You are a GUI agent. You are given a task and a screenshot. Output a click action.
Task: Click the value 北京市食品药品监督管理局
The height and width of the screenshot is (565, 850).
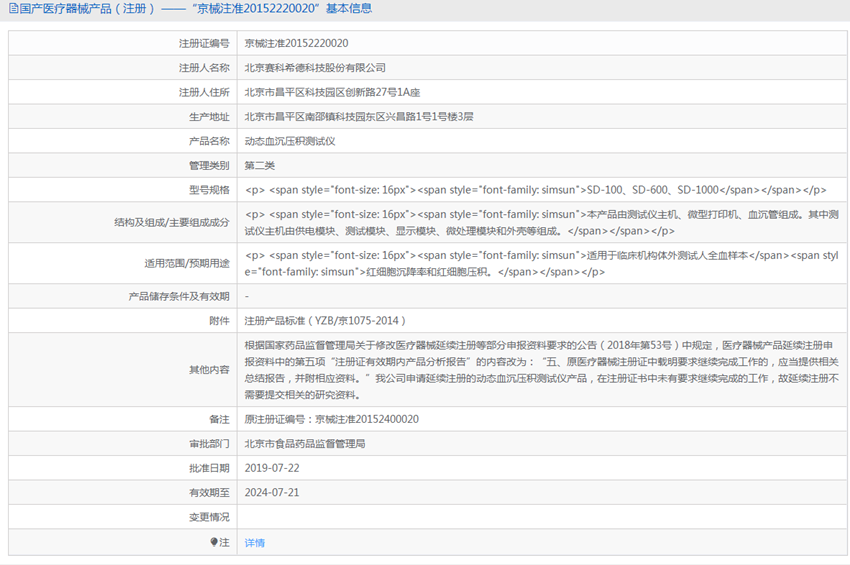pyautogui.click(x=305, y=444)
